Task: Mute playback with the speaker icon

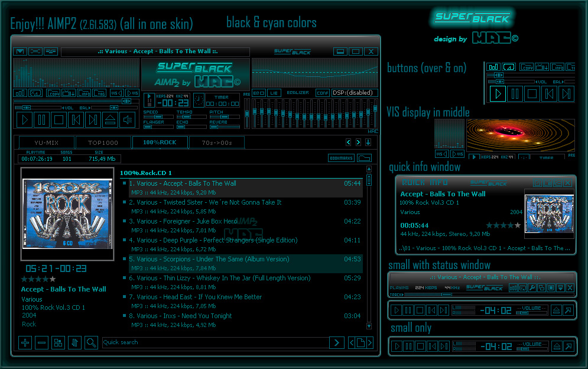Action: point(126,119)
